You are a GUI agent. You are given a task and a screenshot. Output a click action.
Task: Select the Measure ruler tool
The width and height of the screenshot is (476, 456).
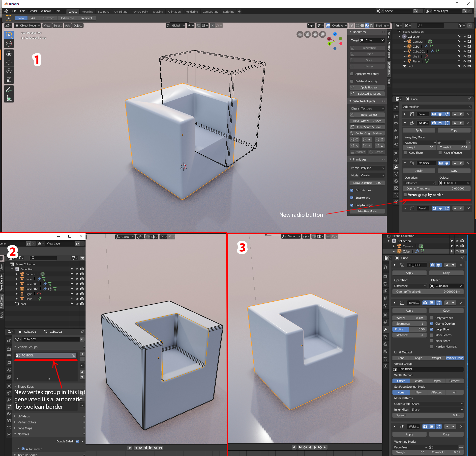pos(9,98)
